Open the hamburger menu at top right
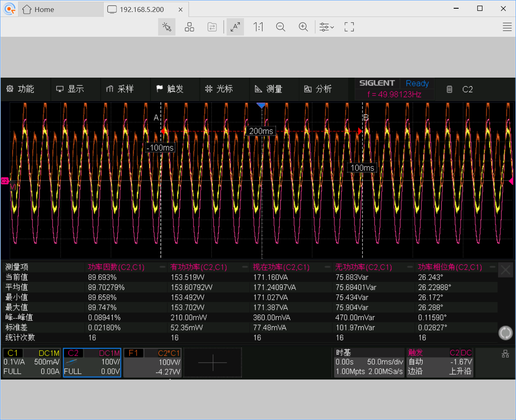Screen dimensions: 516x420 (x=507, y=27)
